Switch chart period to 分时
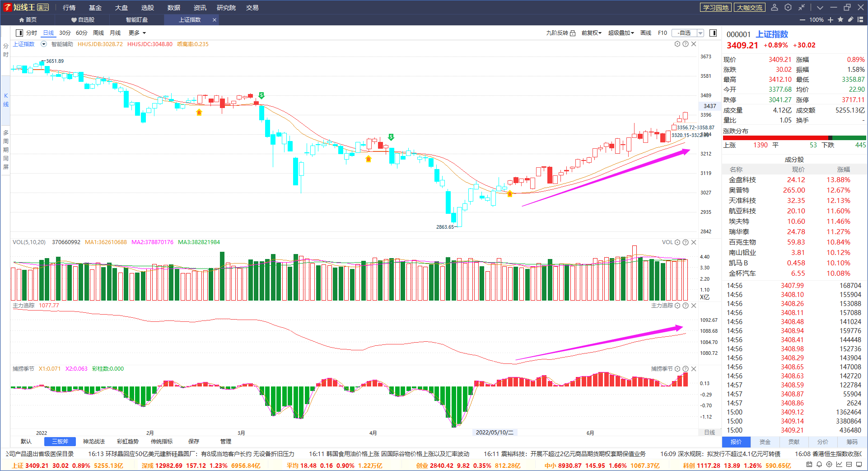The width and height of the screenshot is (868, 471). tap(32, 33)
